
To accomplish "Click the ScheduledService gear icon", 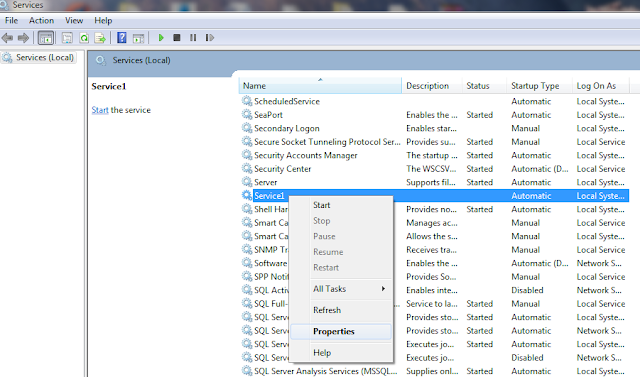I will (x=247, y=100).
